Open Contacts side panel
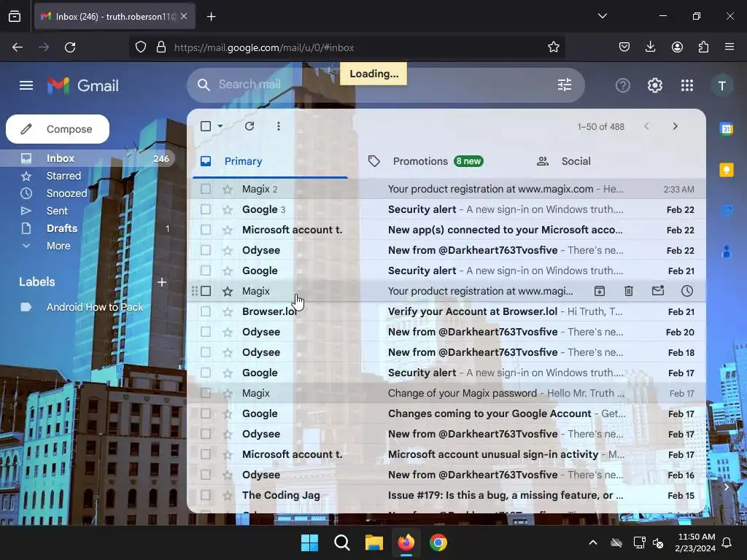 coord(727,251)
